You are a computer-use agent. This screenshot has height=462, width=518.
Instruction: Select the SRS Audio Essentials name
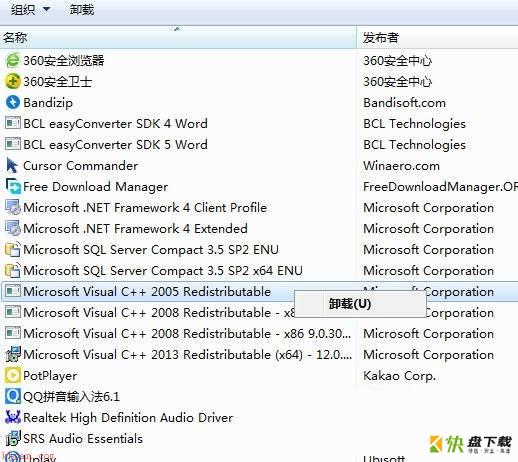pos(83,439)
